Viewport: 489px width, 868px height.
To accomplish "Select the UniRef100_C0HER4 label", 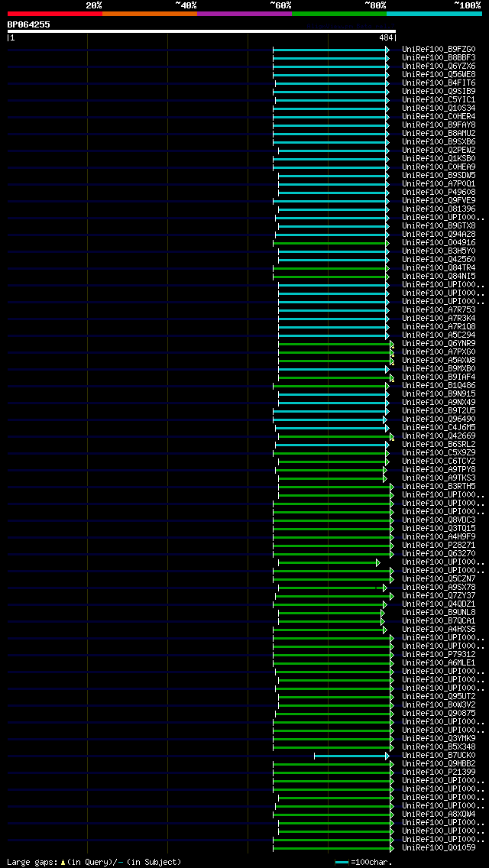I will [x=439, y=116].
